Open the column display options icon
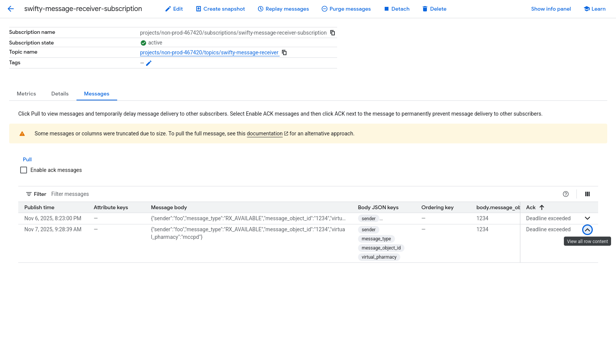This screenshot has width=616, height=364. pos(587,194)
